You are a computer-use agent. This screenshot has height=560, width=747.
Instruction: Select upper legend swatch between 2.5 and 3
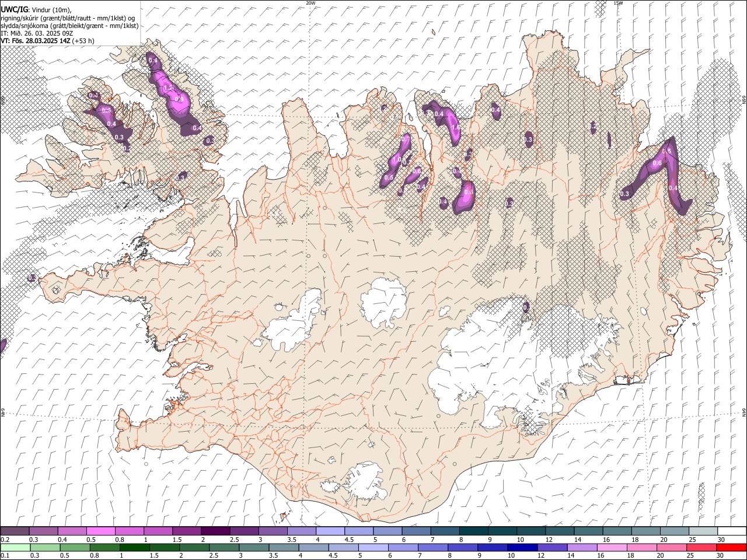(244, 531)
